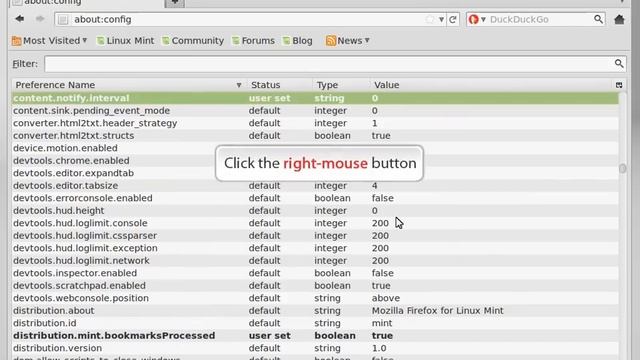Expand the News feed bookmark menu

click(x=347, y=40)
